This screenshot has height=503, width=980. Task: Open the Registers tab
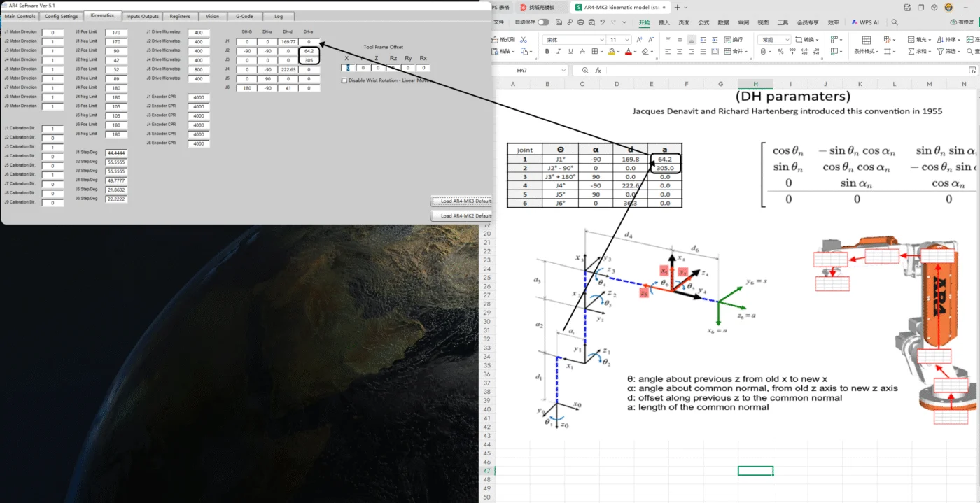pos(180,16)
